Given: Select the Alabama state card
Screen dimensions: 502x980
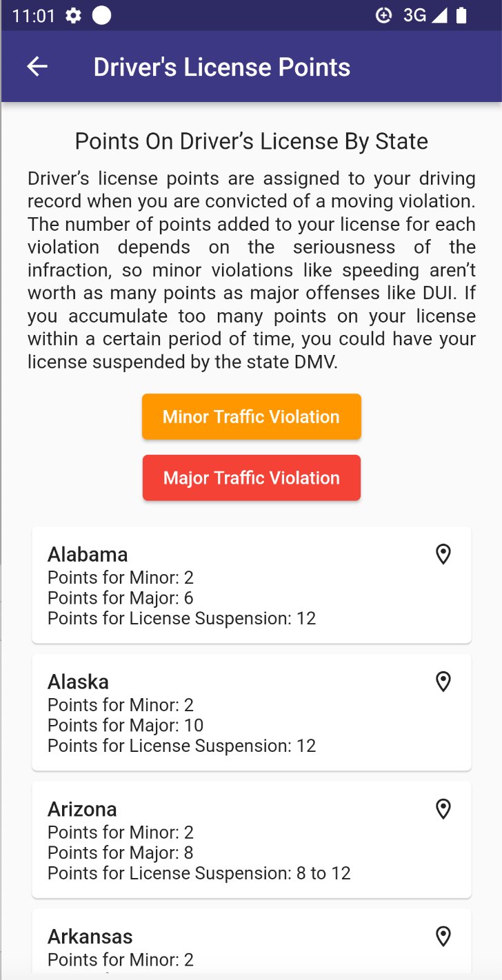Looking at the screenshot, I should (252, 585).
